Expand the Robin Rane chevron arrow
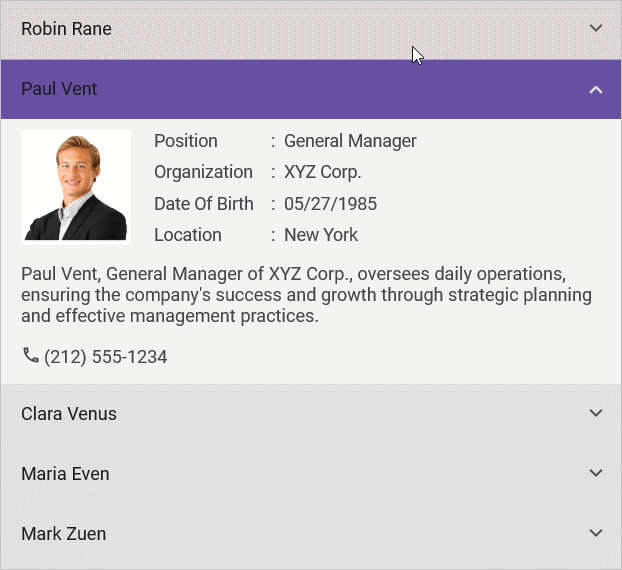Image resolution: width=622 pixels, height=570 pixels. point(596,29)
